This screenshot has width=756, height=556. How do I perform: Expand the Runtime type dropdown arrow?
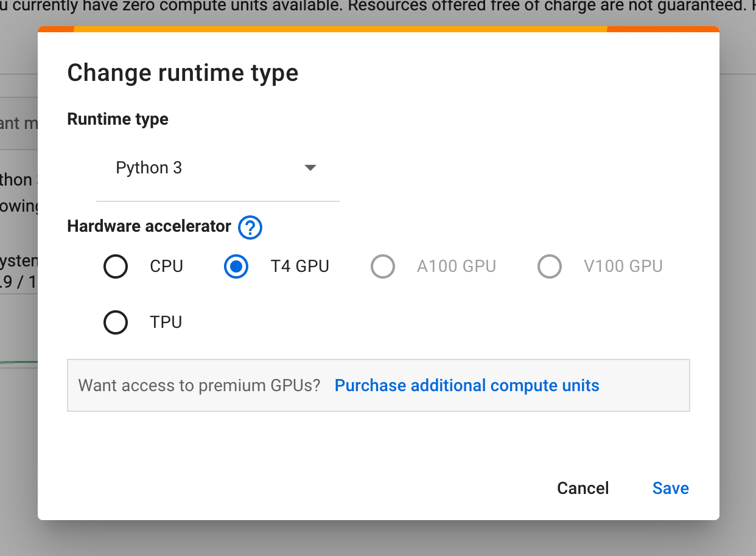[310, 168]
